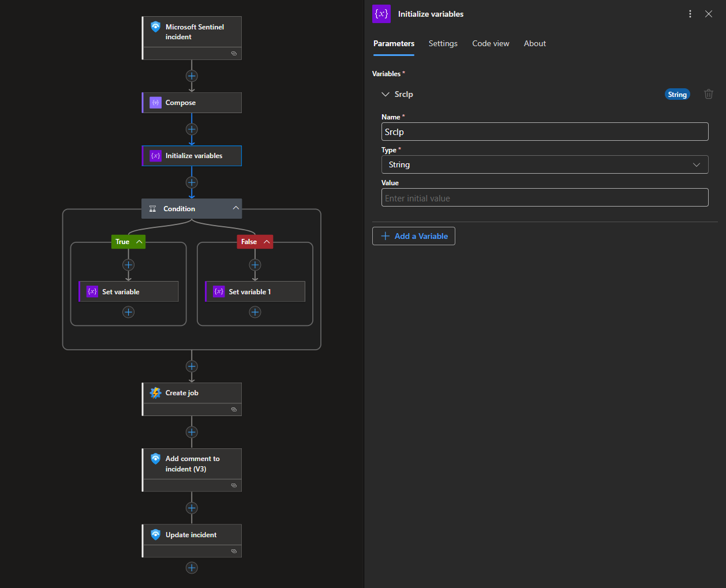
Task: Click the Add a Variable button
Action: (413, 236)
